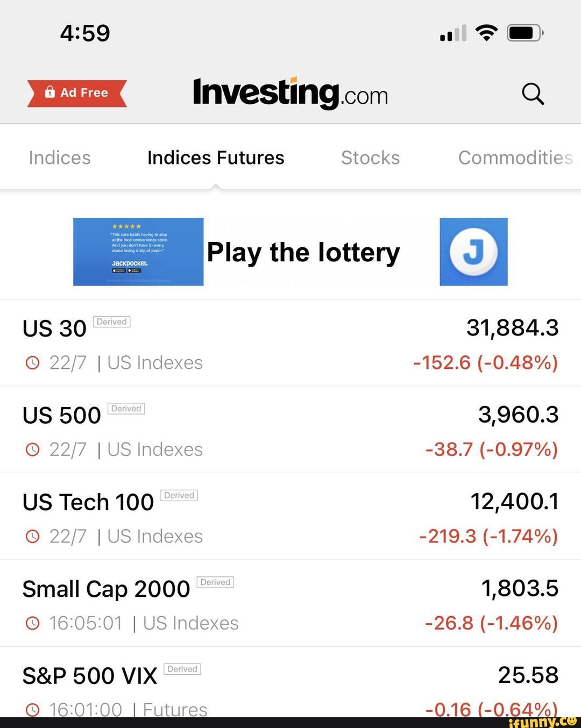581x728 pixels.
Task: Switch to the Indices tab
Action: point(60,158)
